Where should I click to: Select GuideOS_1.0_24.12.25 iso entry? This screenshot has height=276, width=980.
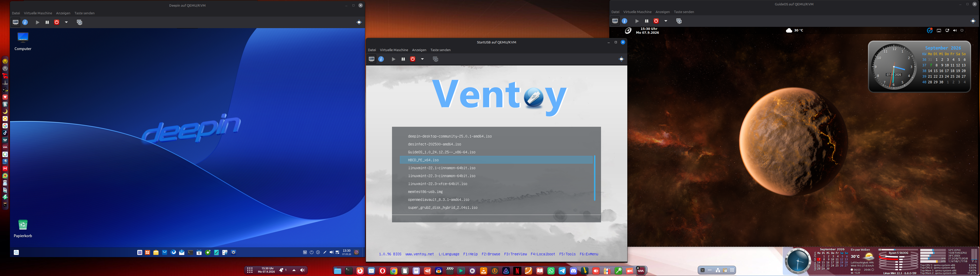(x=442, y=152)
